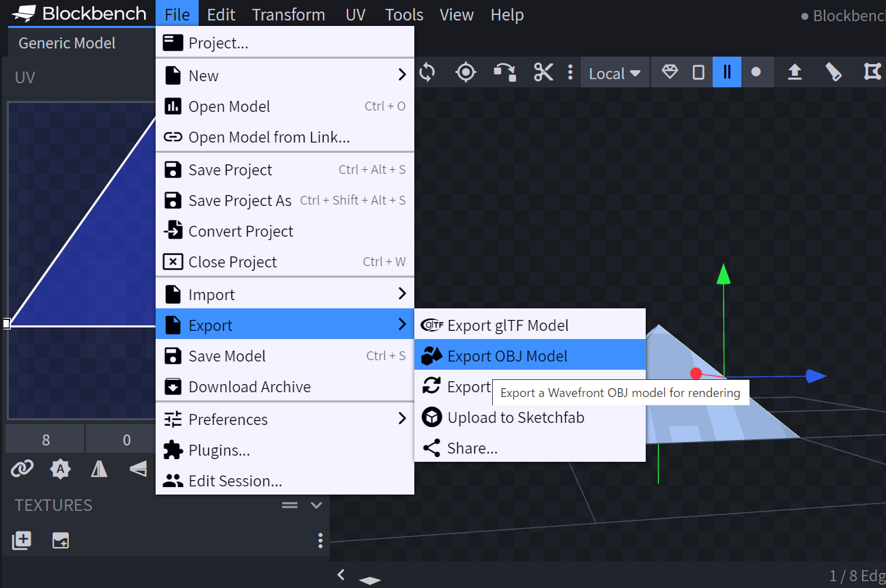Click the small icon at the bottom of the viewport
The width and height of the screenshot is (886, 588).
369,580
